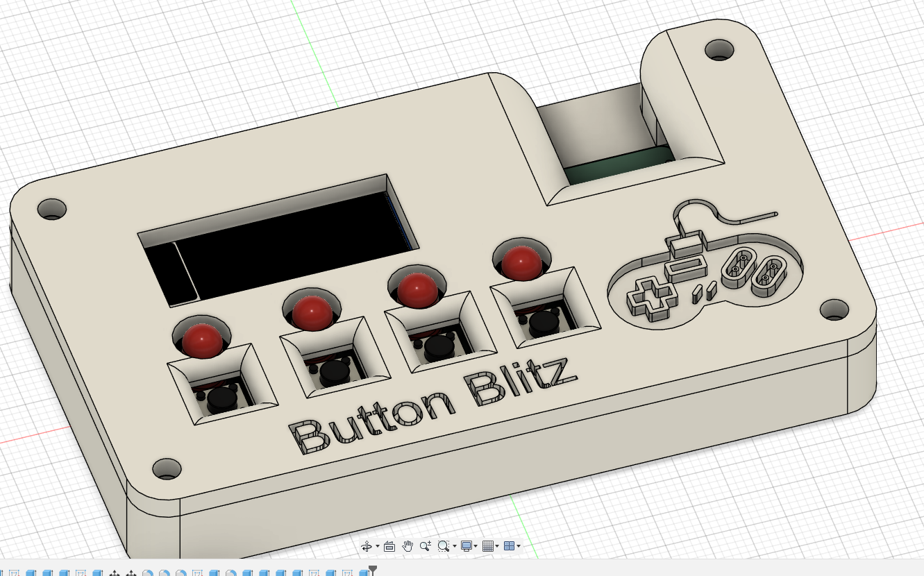Click the Grid and Snaps icon

pyautogui.click(x=487, y=546)
